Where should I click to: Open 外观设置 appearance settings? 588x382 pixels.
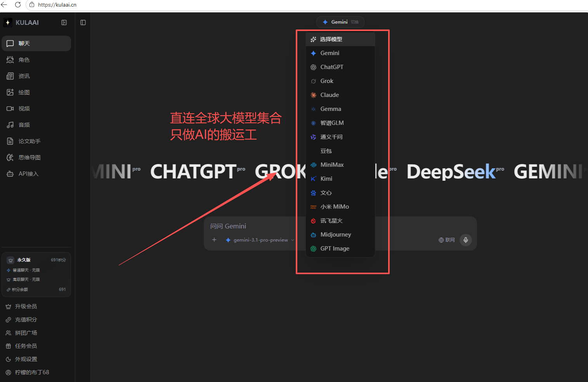(x=36, y=359)
